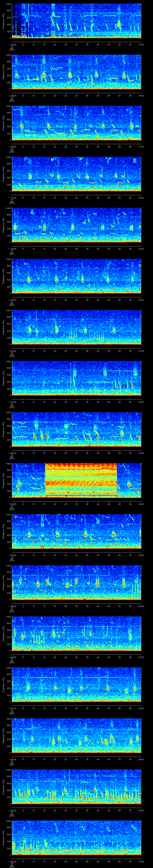The image size is (153, 868).
Task: Select the spectrogram panel starting at 1:19:00
Action: [77, 276]
